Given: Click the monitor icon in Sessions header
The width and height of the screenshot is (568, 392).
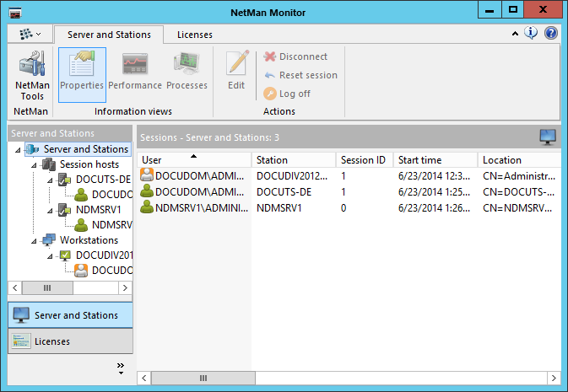Looking at the screenshot, I should point(547,137).
